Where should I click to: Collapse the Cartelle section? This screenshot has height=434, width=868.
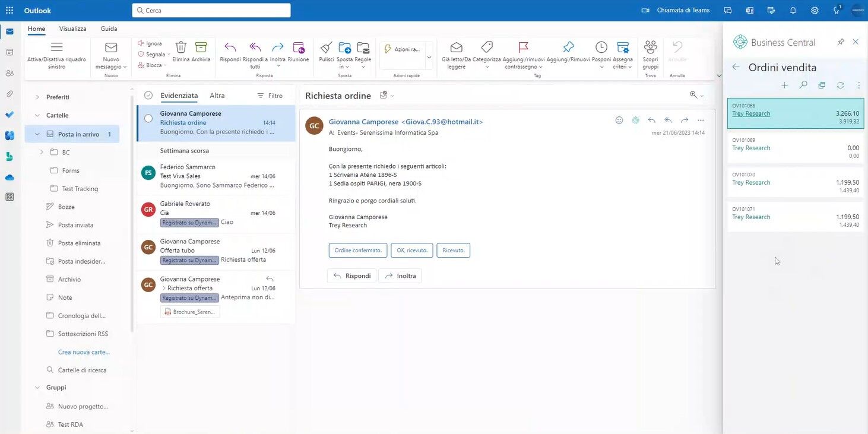(x=37, y=115)
